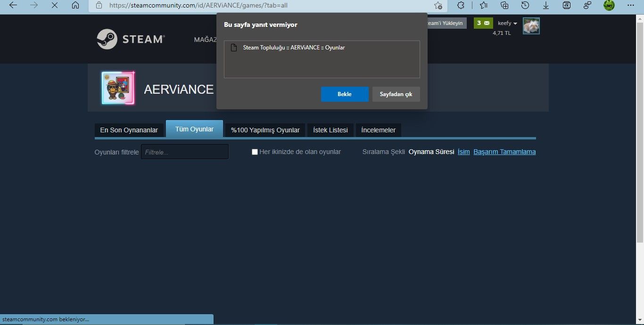
Task: Click the dialog document icon
Action: pos(233,48)
